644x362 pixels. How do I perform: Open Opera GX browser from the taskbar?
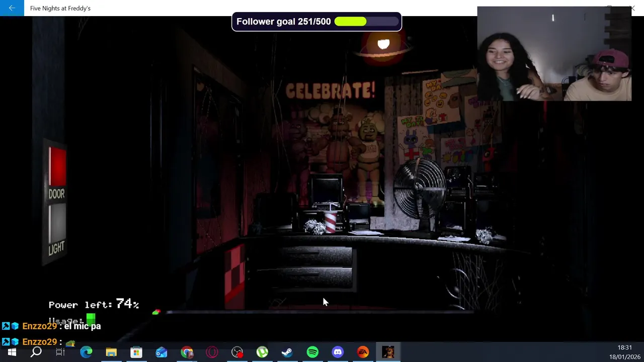click(212, 352)
